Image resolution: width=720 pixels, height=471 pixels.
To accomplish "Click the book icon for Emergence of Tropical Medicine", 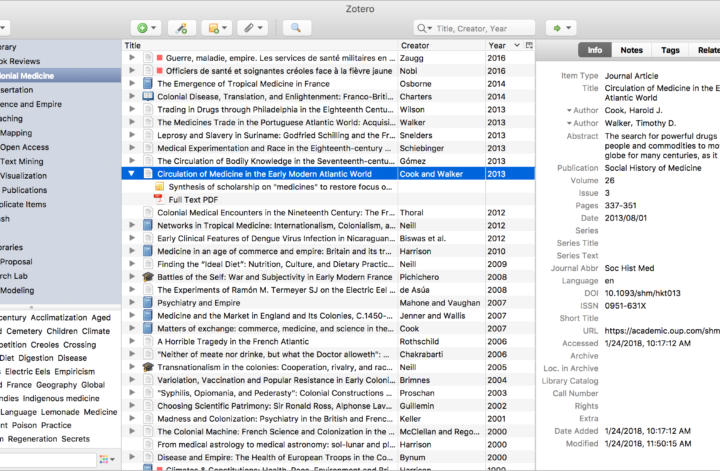I will pyautogui.click(x=148, y=84).
